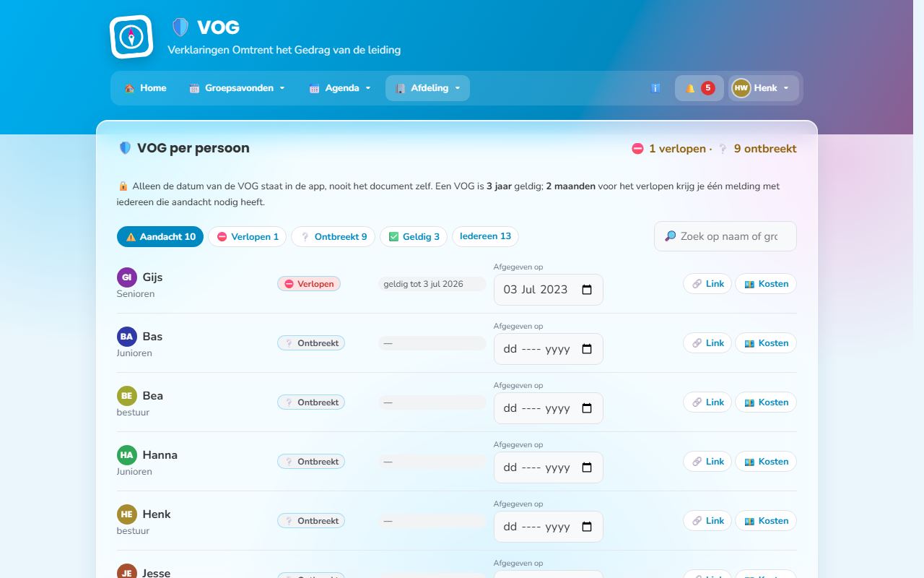This screenshot has width=924, height=578.
Task: Open calendar picker in Hanna's date field
Action: tap(587, 467)
